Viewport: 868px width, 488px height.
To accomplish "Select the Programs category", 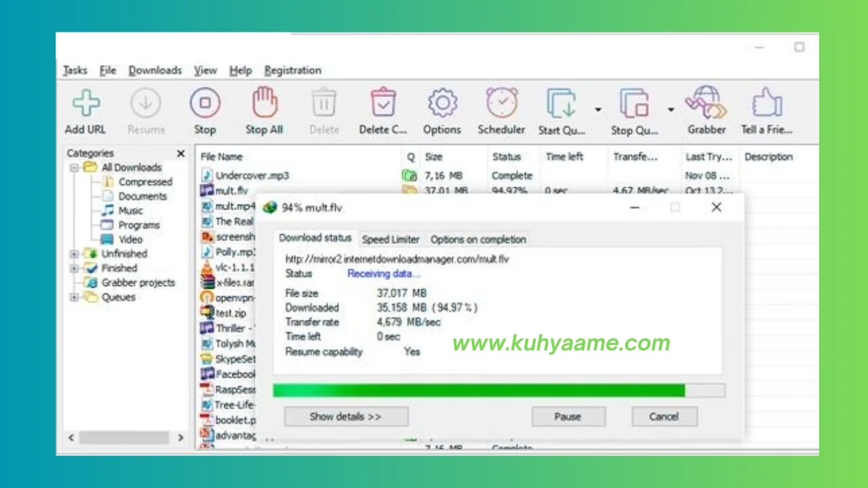I will coord(139,225).
